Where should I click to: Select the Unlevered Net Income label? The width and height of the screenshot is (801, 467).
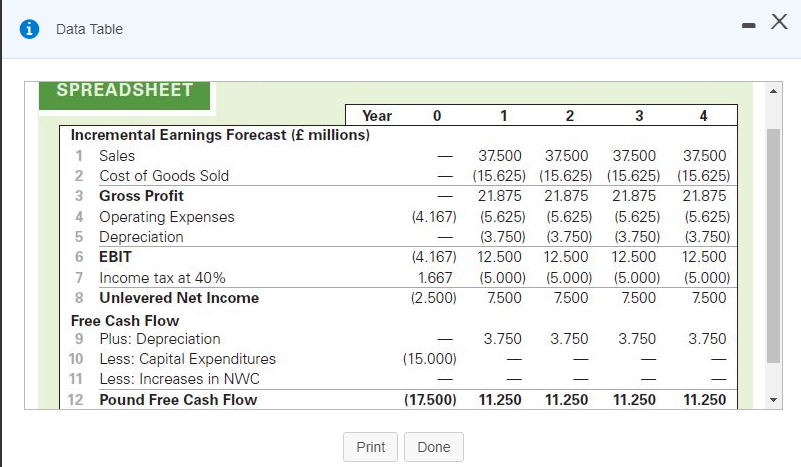pyautogui.click(x=179, y=298)
